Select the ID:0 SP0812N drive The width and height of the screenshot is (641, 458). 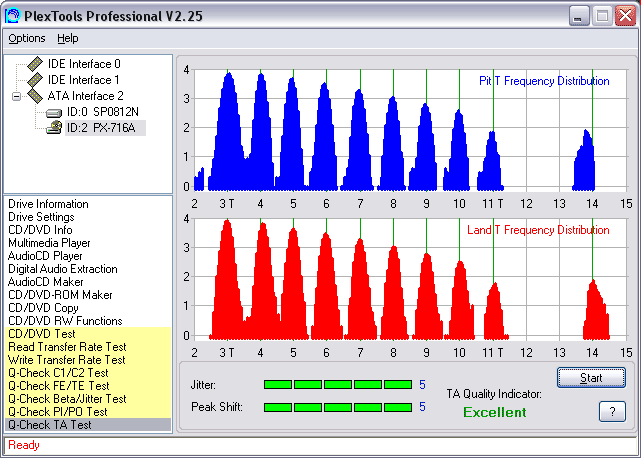coord(103,112)
